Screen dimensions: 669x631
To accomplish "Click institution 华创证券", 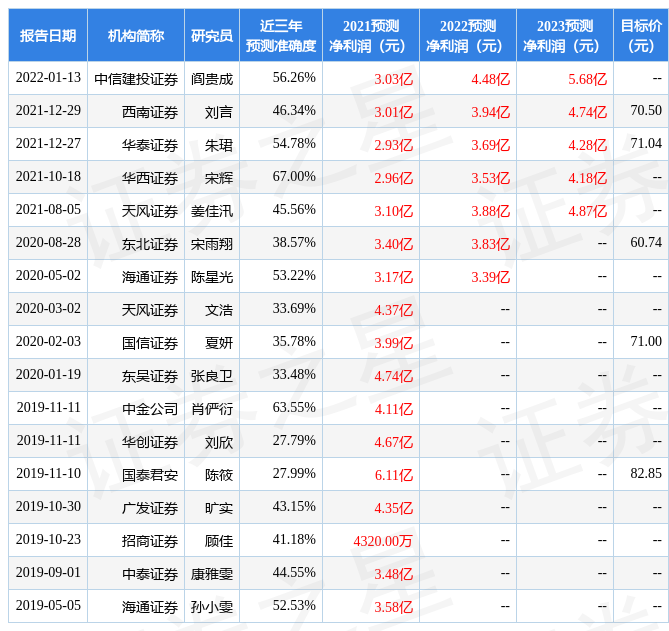I will pos(150,442).
